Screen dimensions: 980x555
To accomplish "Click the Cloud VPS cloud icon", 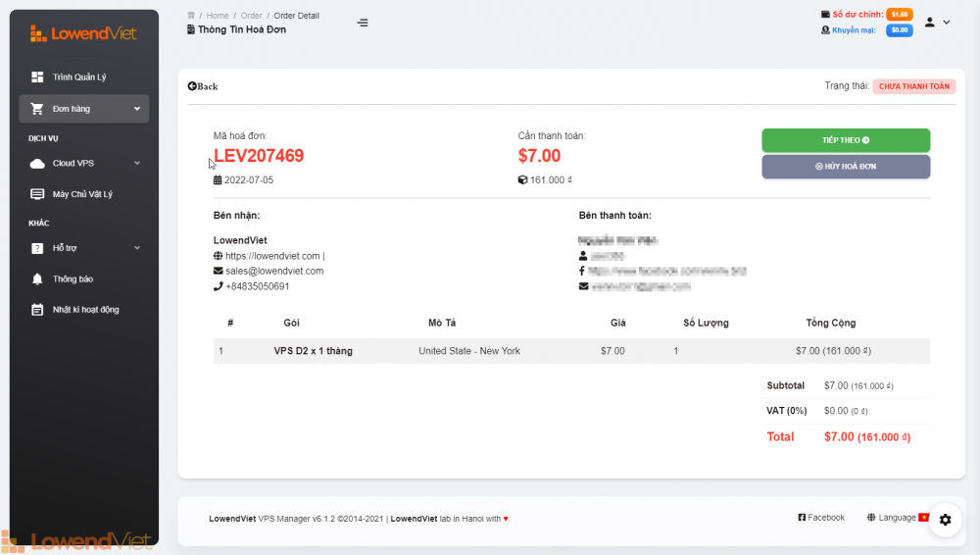I will [x=37, y=164].
